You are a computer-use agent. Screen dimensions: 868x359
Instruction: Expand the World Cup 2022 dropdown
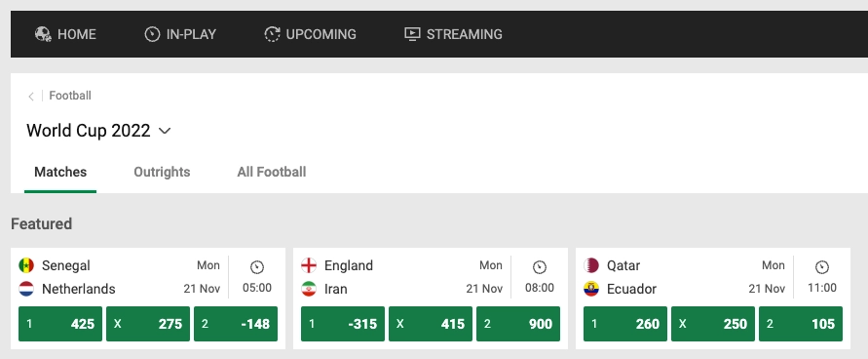(165, 131)
